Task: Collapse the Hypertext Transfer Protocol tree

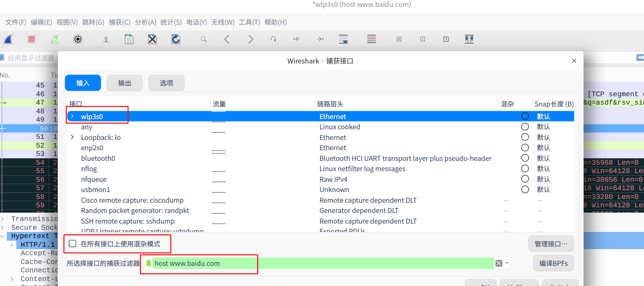Action: point(3,236)
